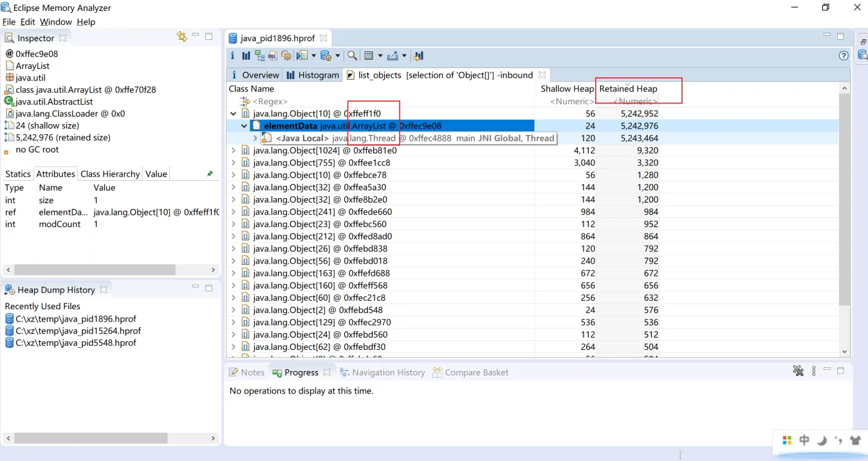Switch to the Navigation History tab
Viewport: 868px width, 461px height.
382,372
